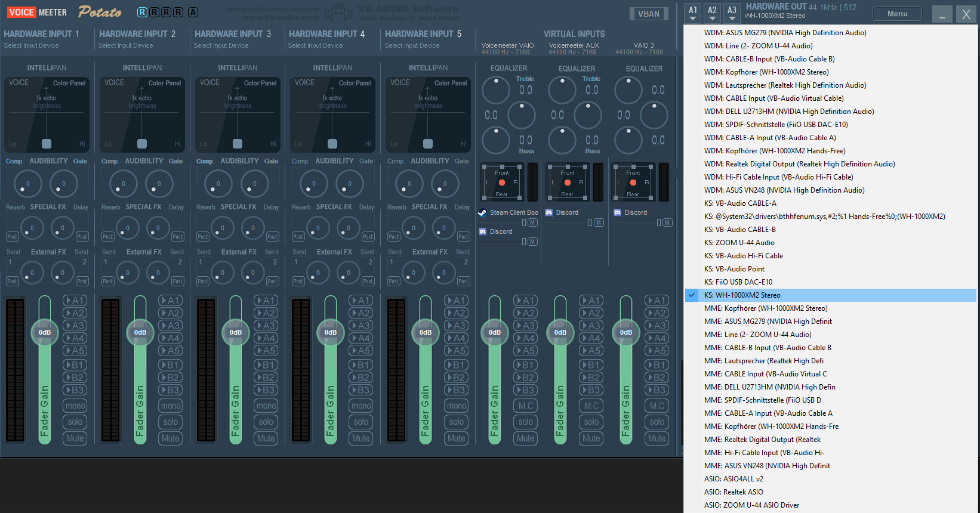980x513 pixels.
Task: Route VAIO 3 strip to B3
Action: coord(657,390)
